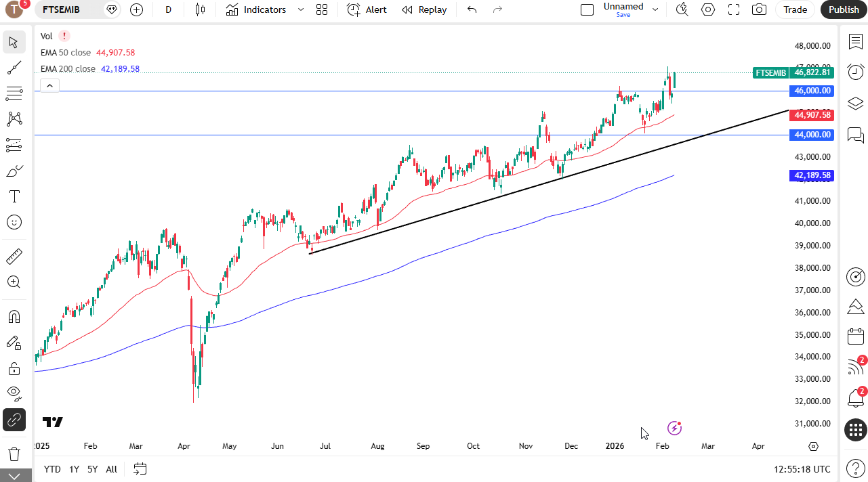Open the chats panel
Image resolution: width=868 pixels, height=482 pixels.
(x=855, y=135)
